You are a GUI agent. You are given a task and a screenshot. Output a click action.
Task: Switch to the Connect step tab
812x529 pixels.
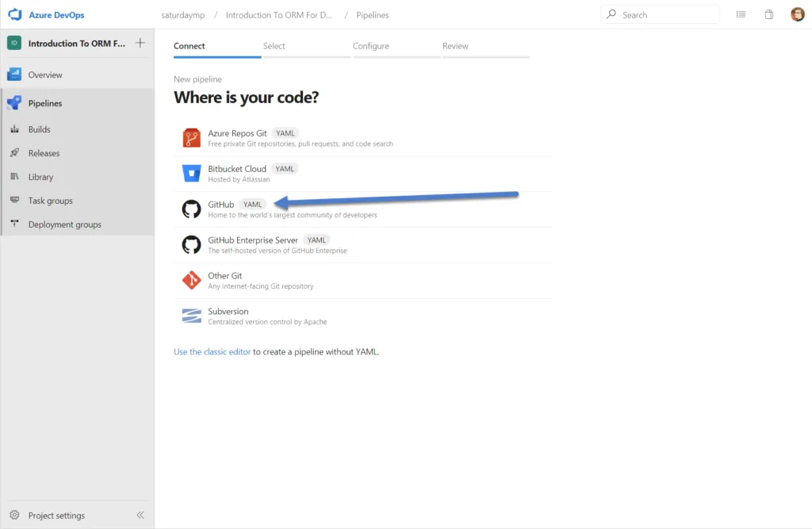(x=189, y=46)
